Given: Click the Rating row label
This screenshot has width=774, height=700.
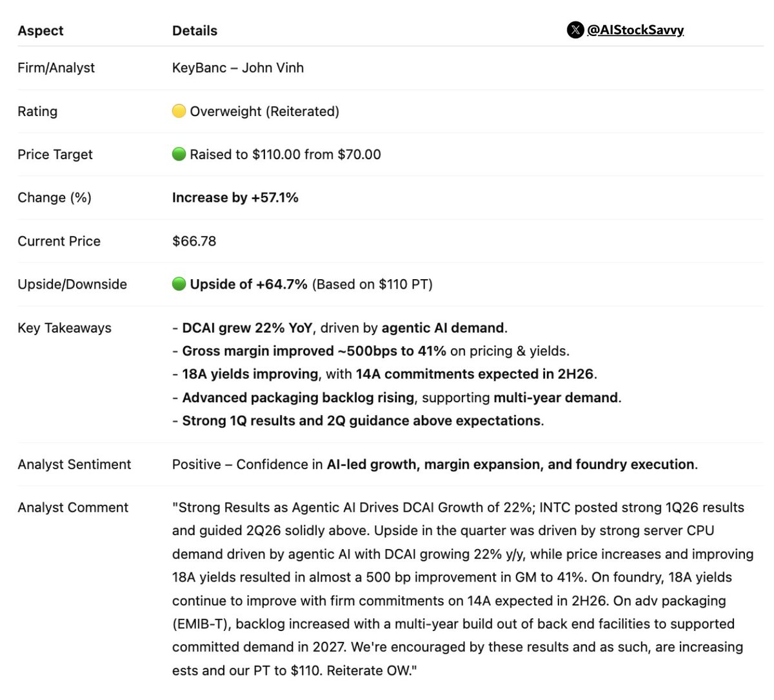Looking at the screenshot, I should tap(37, 111).
